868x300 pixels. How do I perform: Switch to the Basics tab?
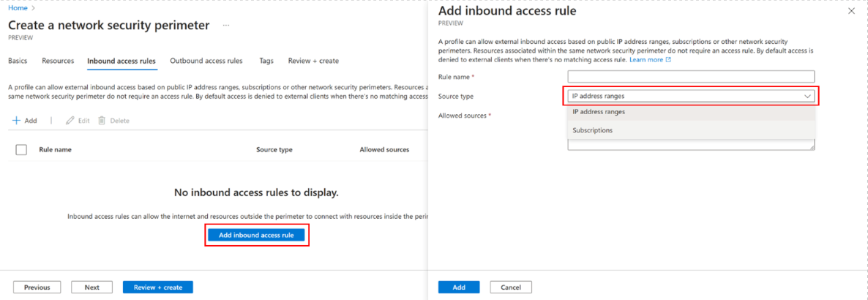(18, 61)
